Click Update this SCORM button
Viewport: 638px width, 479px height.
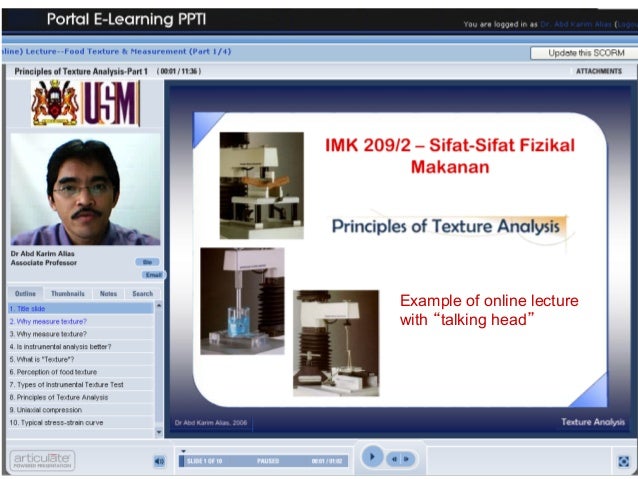[585, 53]
